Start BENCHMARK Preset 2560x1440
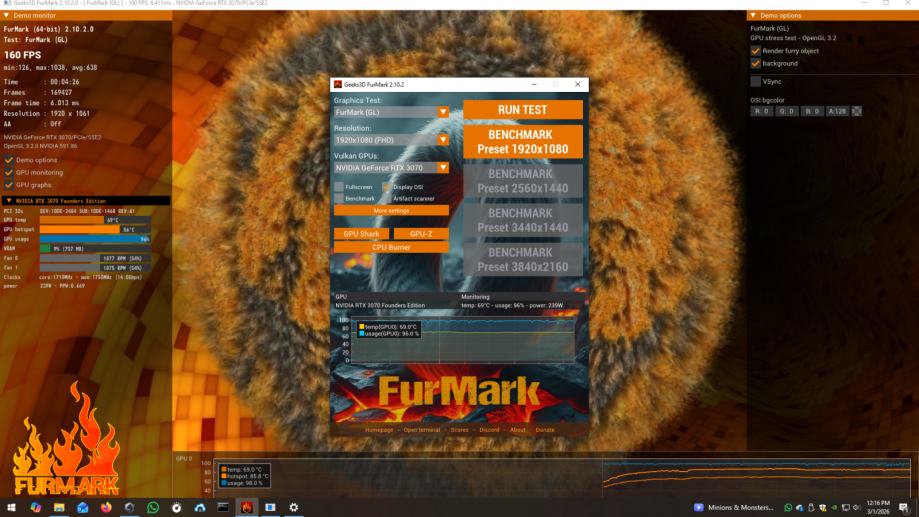The height and width of the screenshot is (517, 919). (523, 181)
